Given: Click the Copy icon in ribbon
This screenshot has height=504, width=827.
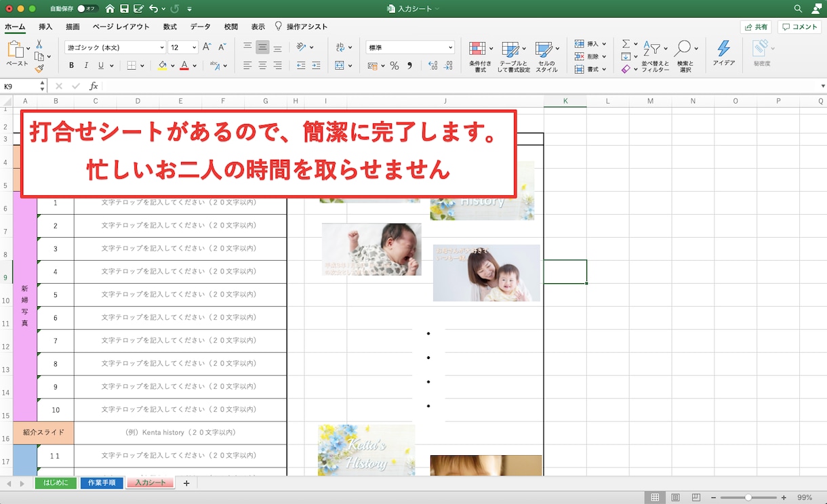Looking at the screenshot, I should [39, 56].
